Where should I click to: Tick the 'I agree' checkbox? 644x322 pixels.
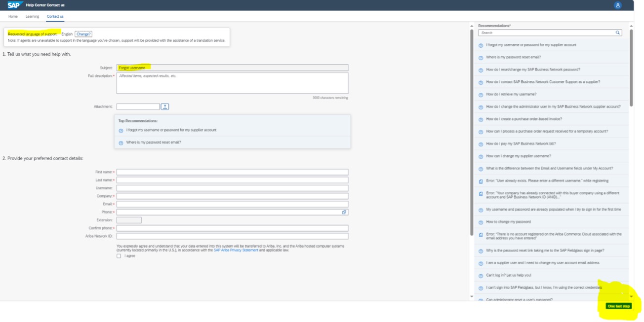pos(119,256)
